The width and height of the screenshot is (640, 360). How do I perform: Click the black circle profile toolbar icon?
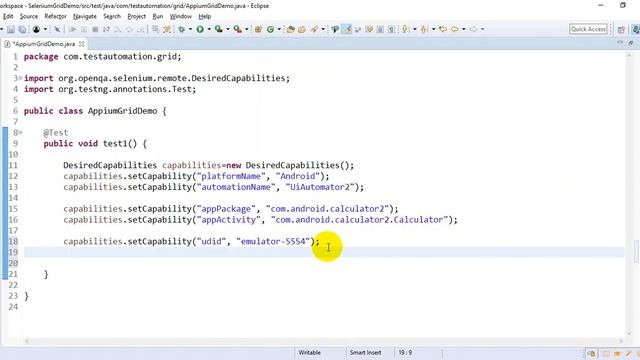[x=37, y=29]
